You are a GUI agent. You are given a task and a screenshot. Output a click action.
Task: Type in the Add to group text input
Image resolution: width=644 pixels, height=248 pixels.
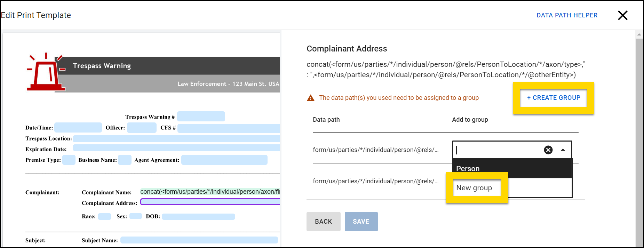498,150
